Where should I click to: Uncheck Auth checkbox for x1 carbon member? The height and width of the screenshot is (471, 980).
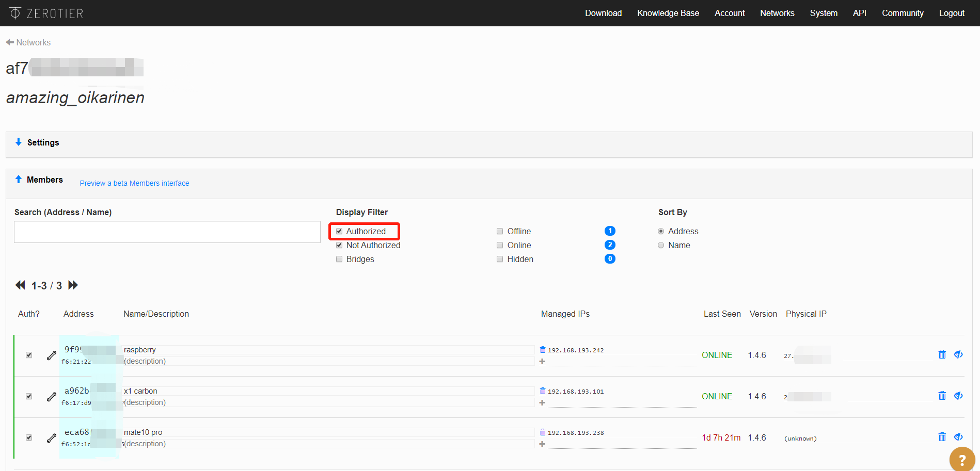(x=29, y=396)
